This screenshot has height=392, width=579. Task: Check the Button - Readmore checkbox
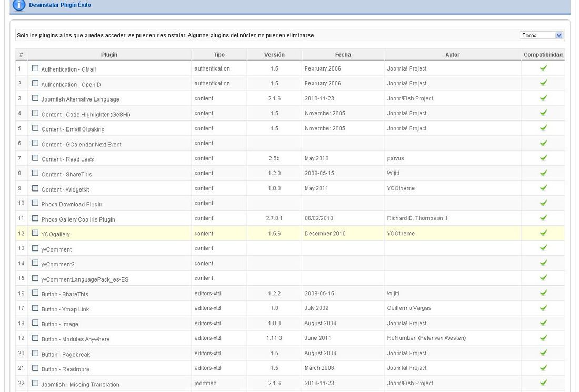(x=35, y=368)
